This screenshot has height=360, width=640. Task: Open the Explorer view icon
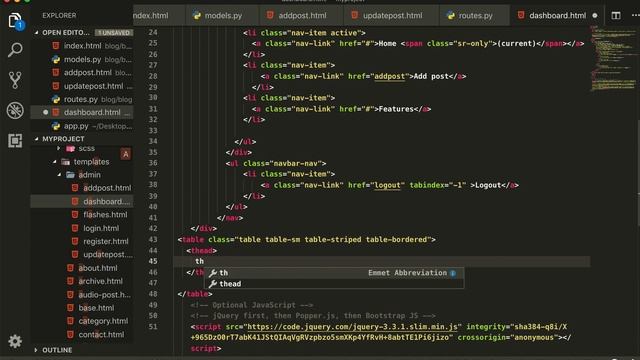click(x=15, y=20)
